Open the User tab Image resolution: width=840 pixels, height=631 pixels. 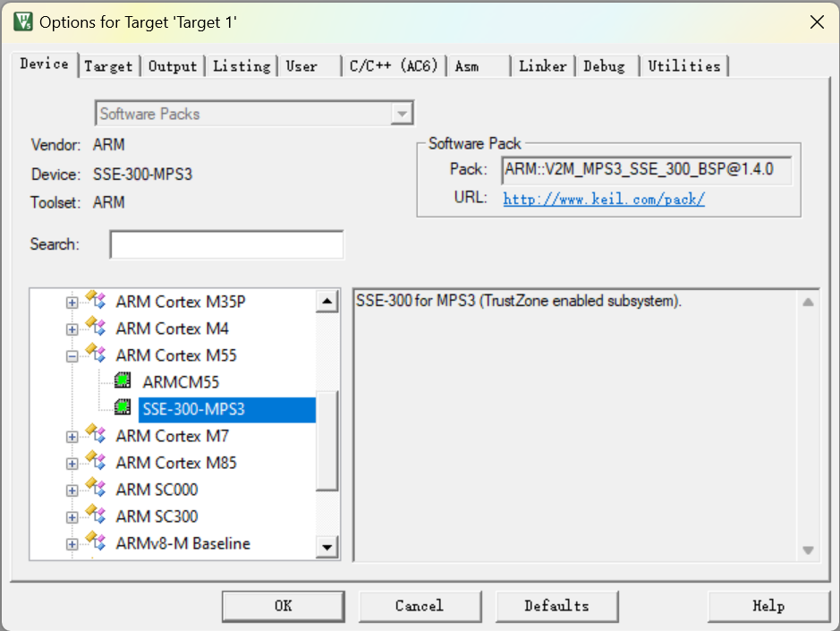tap(309, 66)
